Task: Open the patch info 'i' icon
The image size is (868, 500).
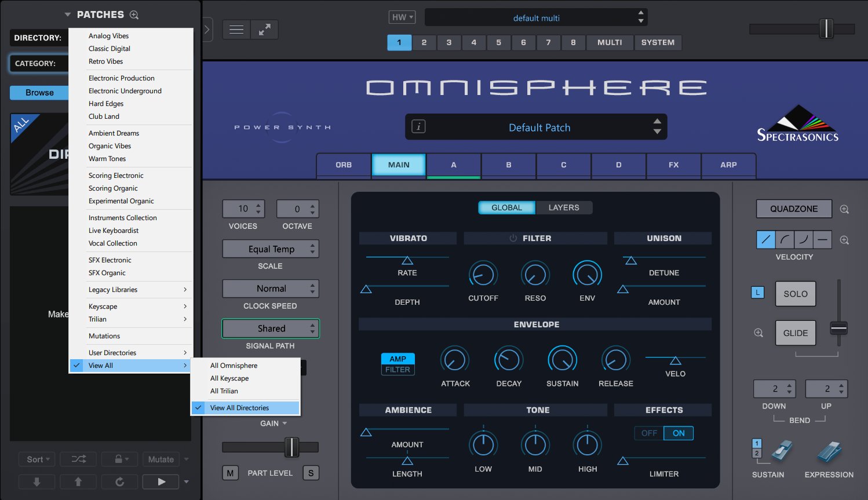Action: coord(418,126)
